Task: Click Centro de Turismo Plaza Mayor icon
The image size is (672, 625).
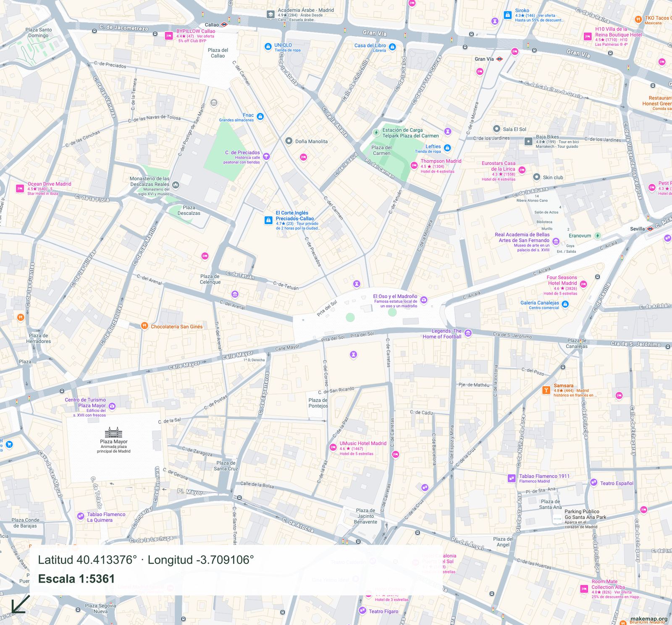Action: [x=112, y=406]
